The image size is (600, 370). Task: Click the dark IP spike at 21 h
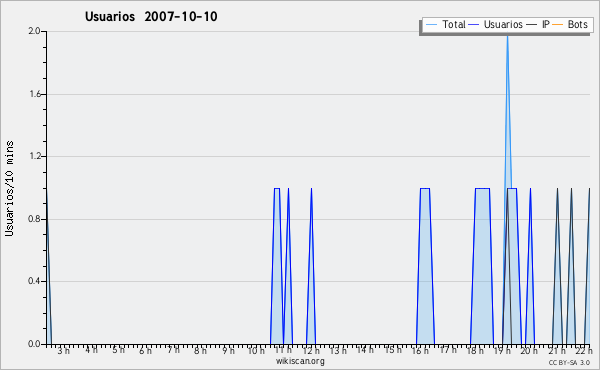[x=557, y=266]
